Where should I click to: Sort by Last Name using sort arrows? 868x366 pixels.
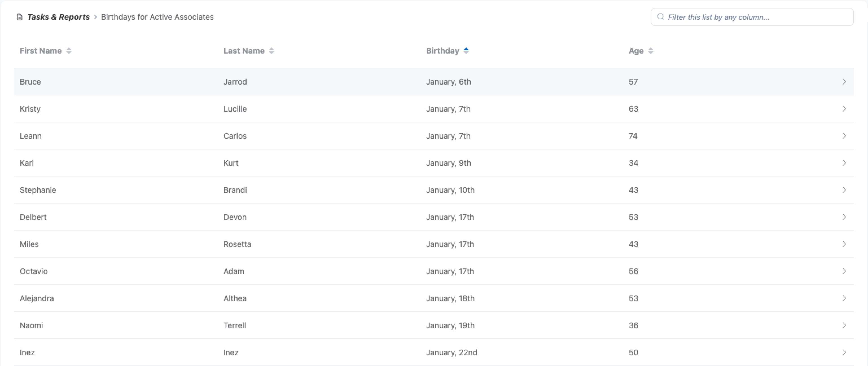coord(271,51)
